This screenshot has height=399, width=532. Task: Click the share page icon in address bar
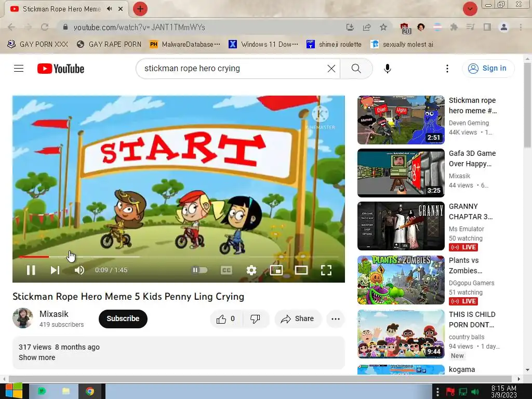(x=367, y=27)
